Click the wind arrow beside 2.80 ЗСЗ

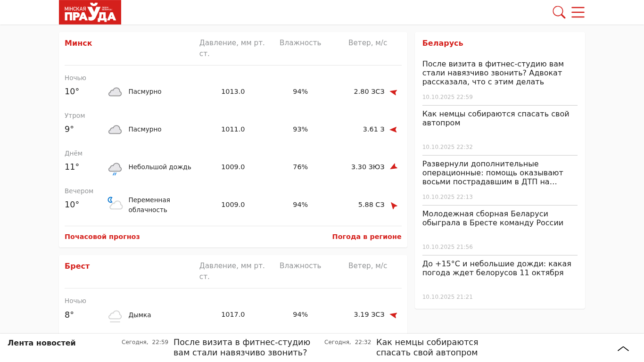point(393,92)
